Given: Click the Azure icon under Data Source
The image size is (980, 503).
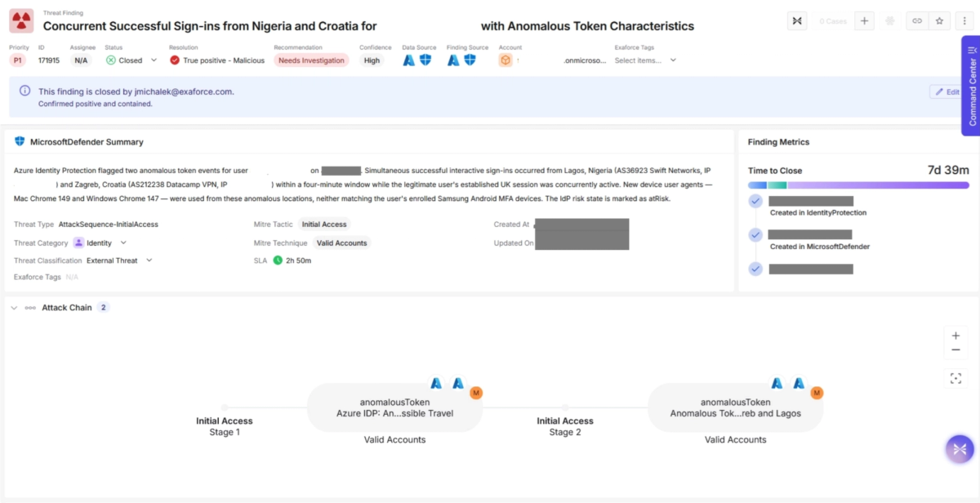Looking at the screenshot, I should [x=409, y=60].
